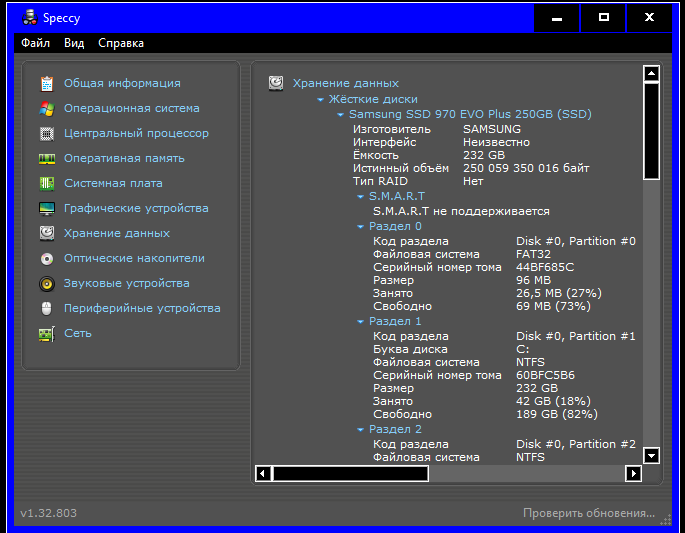The width and height of the screenshot is (685, 533).
Task: Click the value 26,5 MB (27%)
Action: coord(559,293)
